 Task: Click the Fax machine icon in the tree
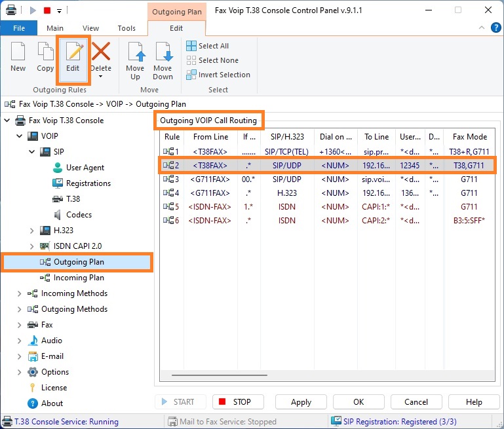[33, 325]
